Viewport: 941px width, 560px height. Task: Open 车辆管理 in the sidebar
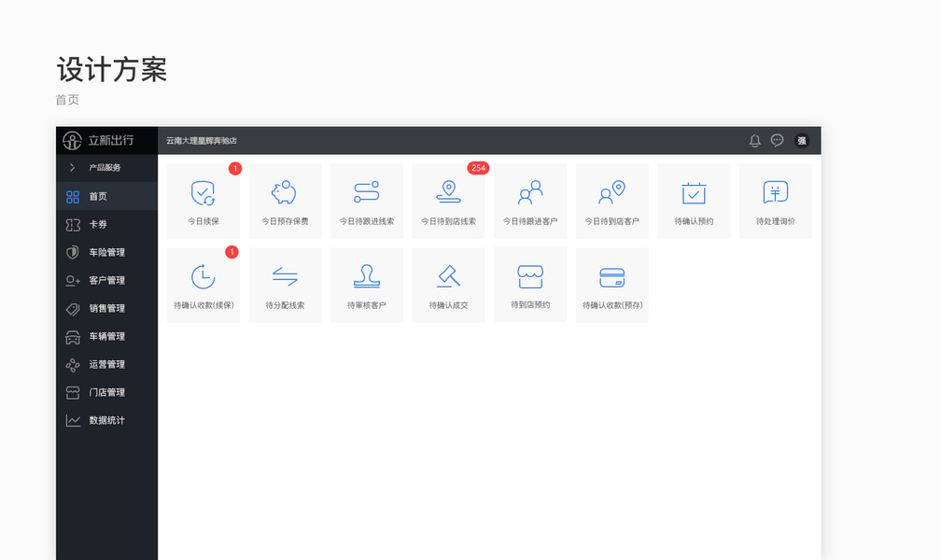106,336
